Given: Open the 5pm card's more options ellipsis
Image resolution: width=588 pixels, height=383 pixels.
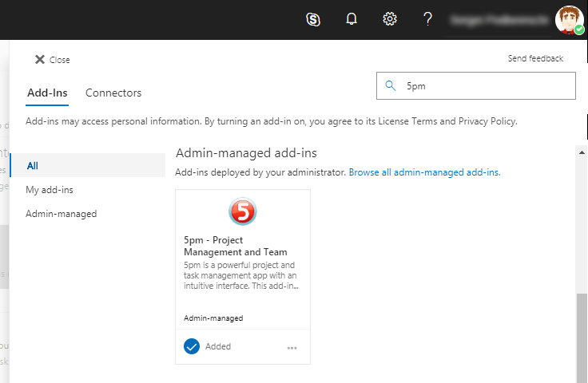Looking at the screenshot, I should tap(292, 348).
